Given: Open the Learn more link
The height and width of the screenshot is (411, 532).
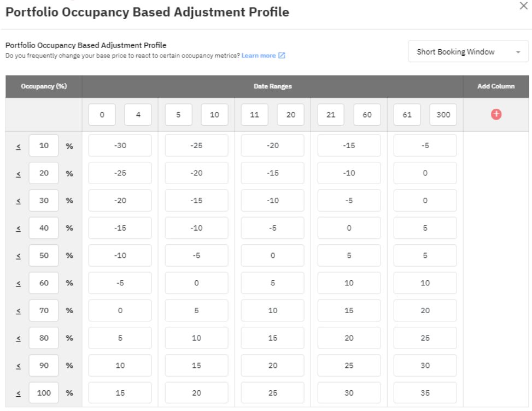Looking at the screenshot, I should (259, 56).
